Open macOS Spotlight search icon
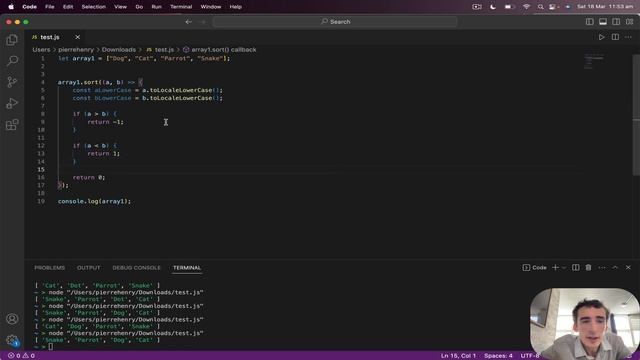640x360 pixels. [540, 7]
